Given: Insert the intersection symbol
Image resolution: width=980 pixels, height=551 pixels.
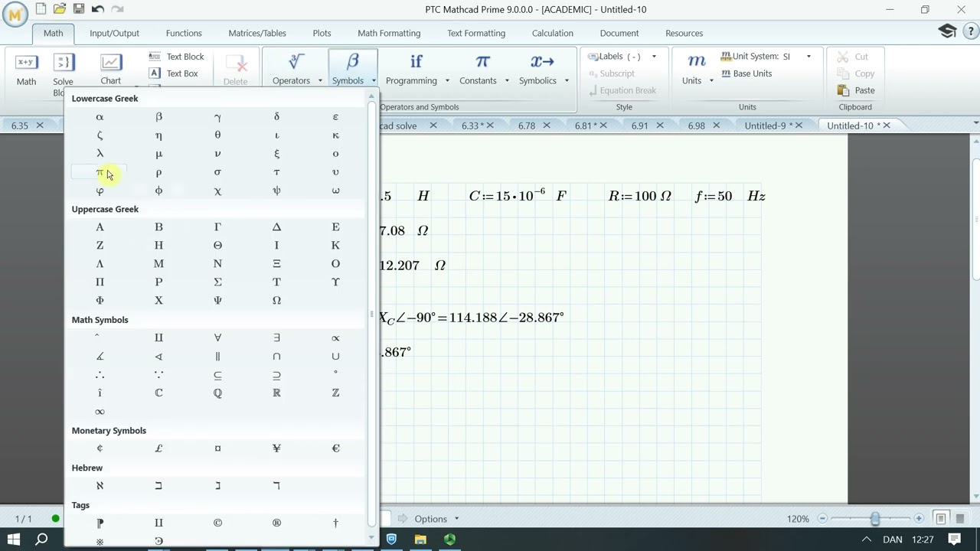Looking at the screenshot, I should [276, 357].
